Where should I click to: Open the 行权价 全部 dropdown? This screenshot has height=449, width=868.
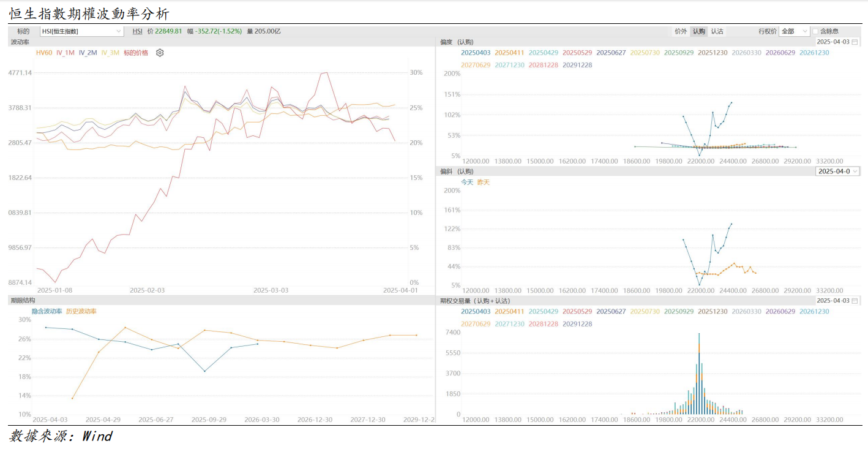pos(794,31)
